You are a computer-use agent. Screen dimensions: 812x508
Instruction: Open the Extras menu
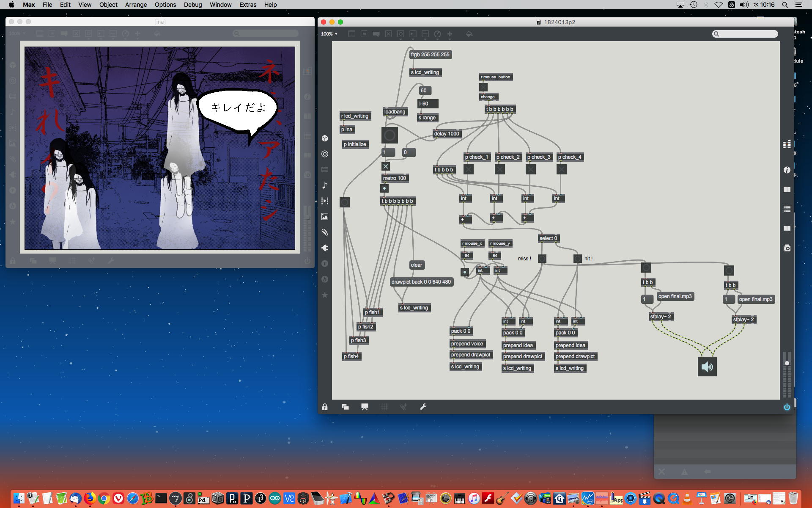247,5
